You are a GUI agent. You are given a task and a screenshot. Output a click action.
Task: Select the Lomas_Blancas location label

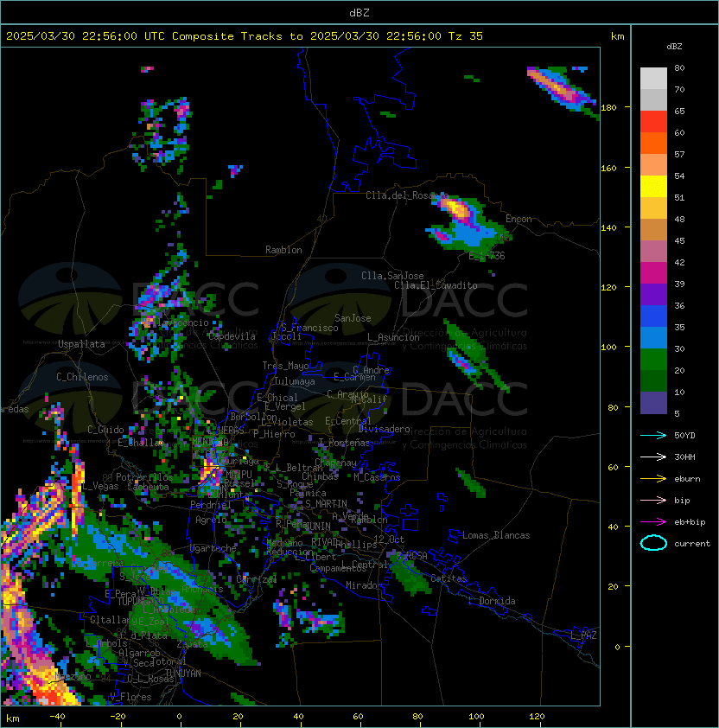[496, 535]
